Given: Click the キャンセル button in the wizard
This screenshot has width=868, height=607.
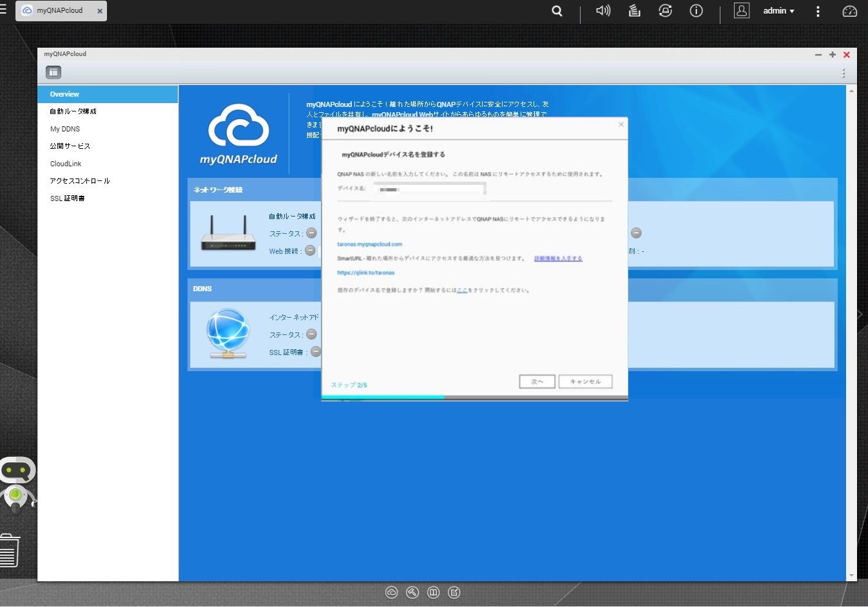Looking at the screenshot, I should point(585,381).
